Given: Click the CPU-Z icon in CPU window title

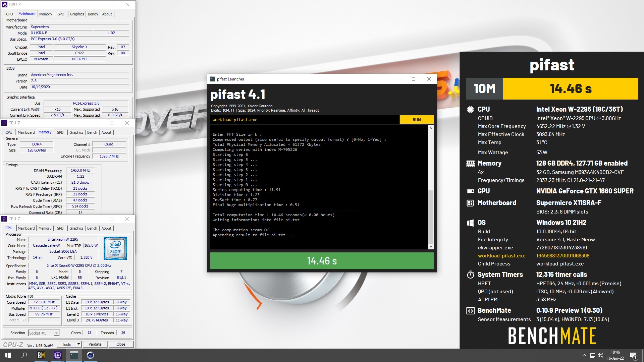Looking at the screenshot, I should 4,219.
